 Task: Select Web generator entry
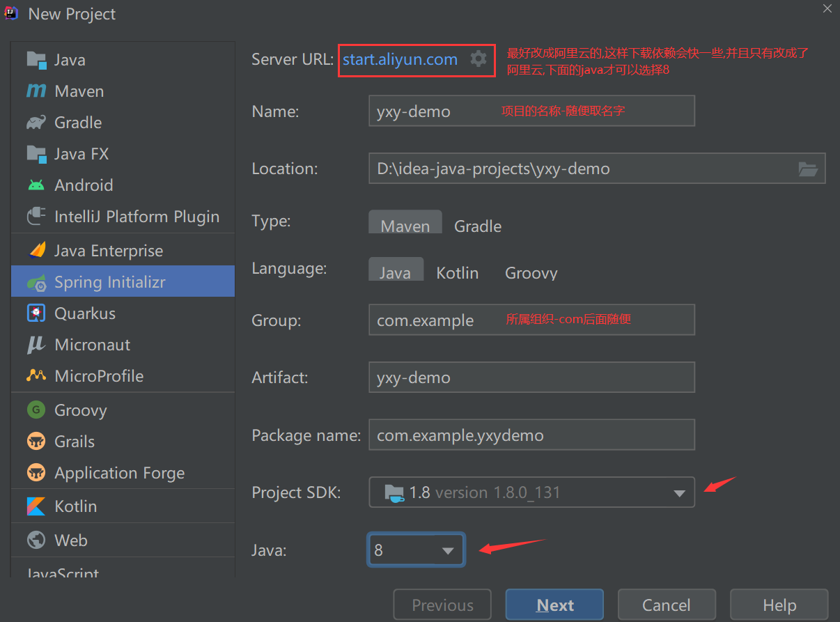tap(123, 541)
